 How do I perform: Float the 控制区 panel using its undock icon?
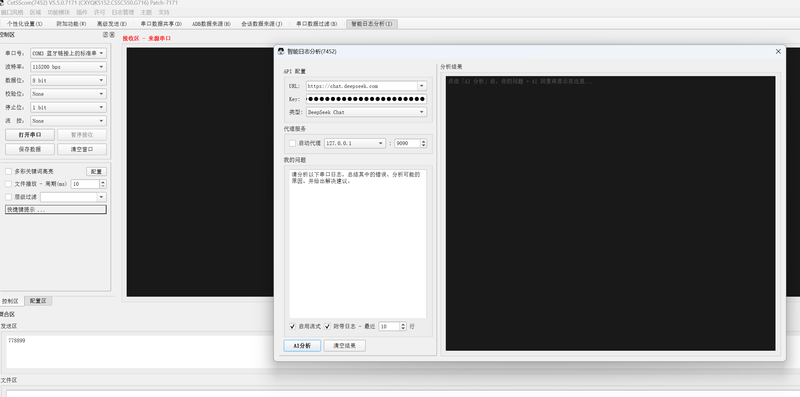[105, 35]
